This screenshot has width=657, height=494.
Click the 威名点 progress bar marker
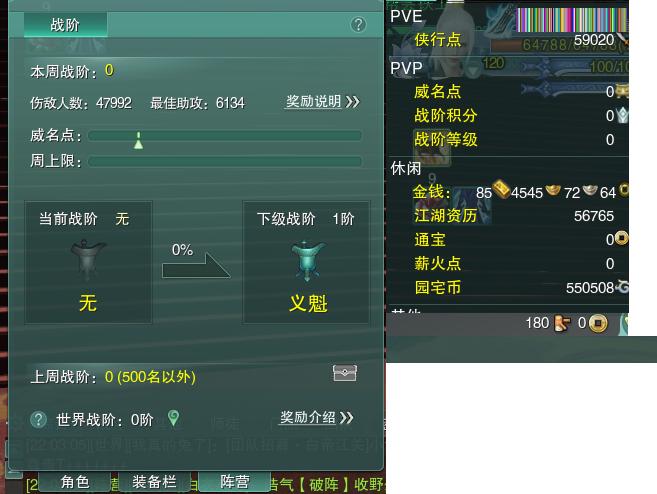pos(138,140)
